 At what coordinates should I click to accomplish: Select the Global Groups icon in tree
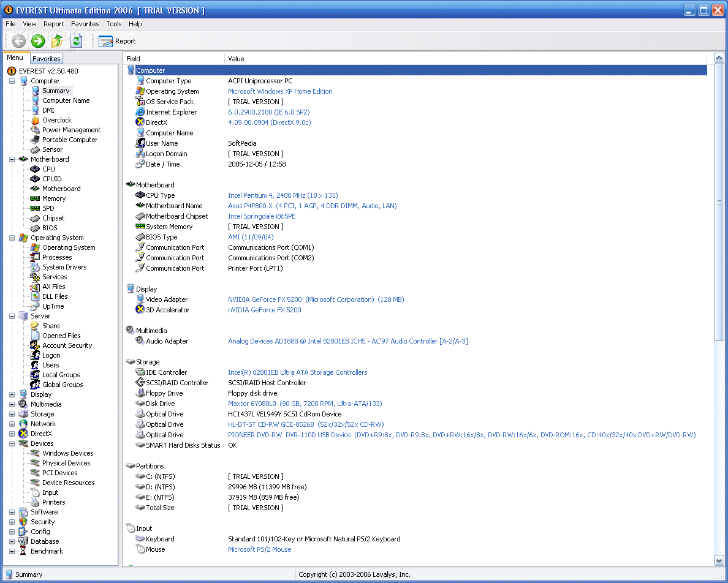click(x=35, y=385)
